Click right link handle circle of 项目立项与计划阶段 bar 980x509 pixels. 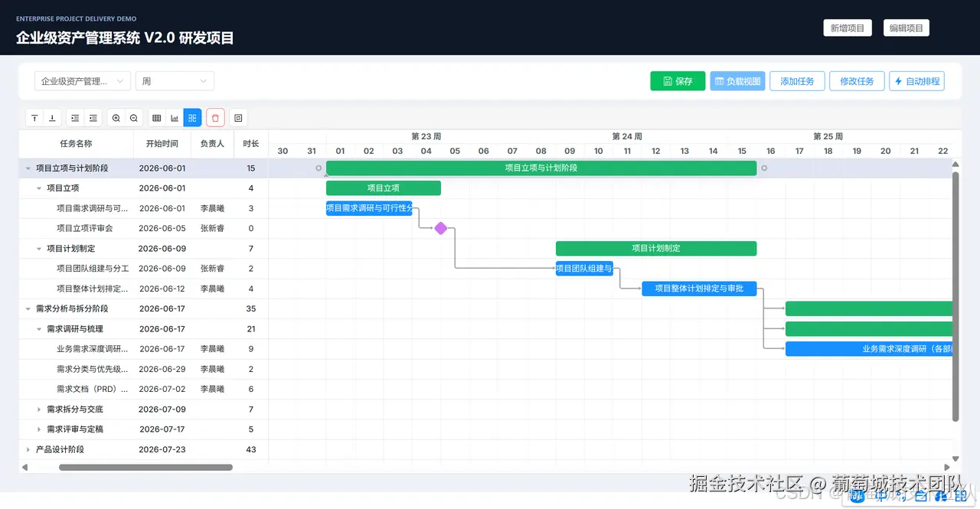(764, 168)
